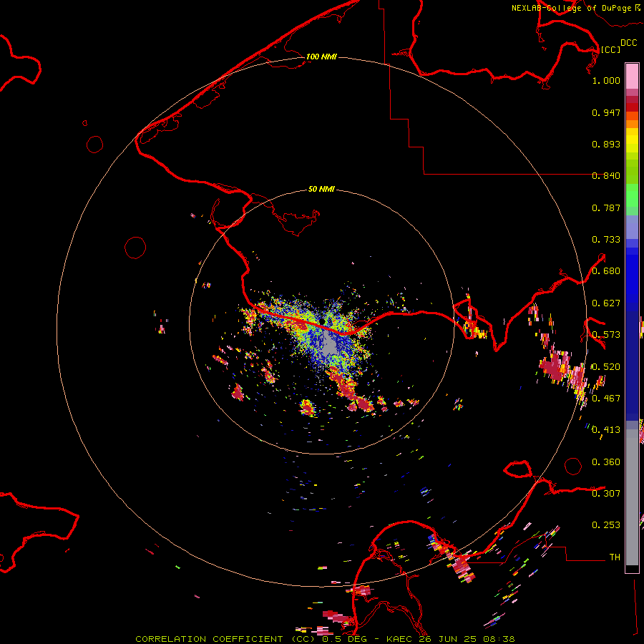Screen dimensions: 644x644
Task: Select the 0.733 scale value
Action: pos(606,240)
